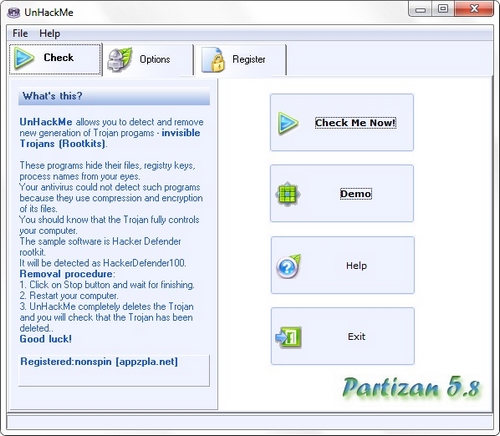
Task: Click the play arrow icon beside Check Me Now!
Action: click(288, 123)
